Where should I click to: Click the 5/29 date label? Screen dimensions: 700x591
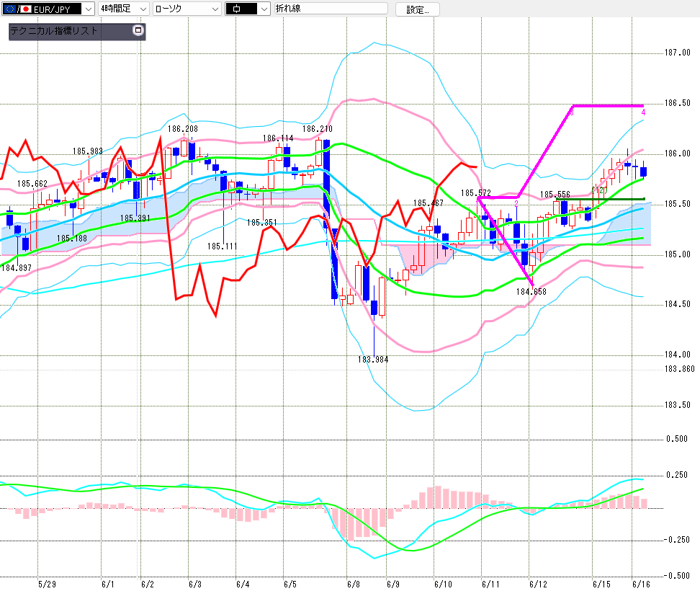click(x=48, y=585)
